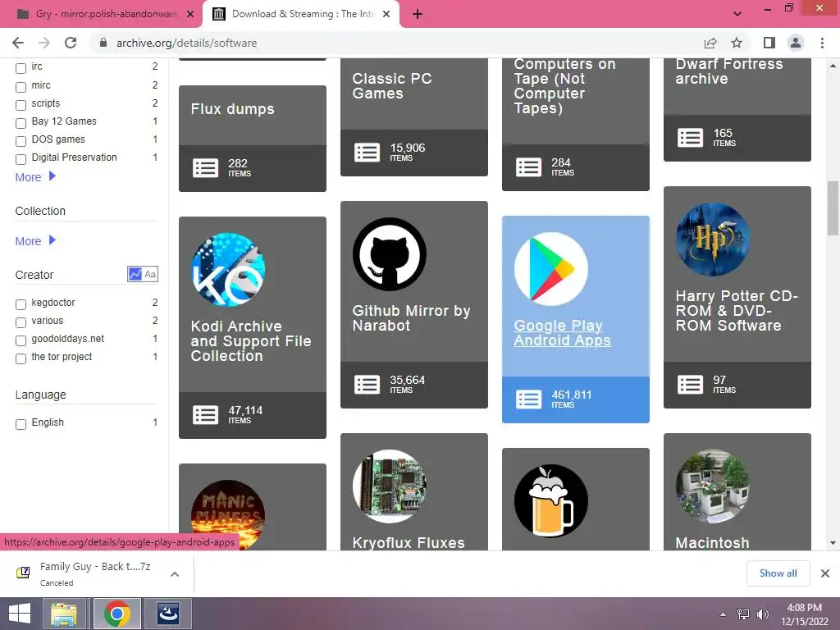Viewport: 840px width, 630px height.
Task: Open the network icon in system tray
Action: click(743, 614)
